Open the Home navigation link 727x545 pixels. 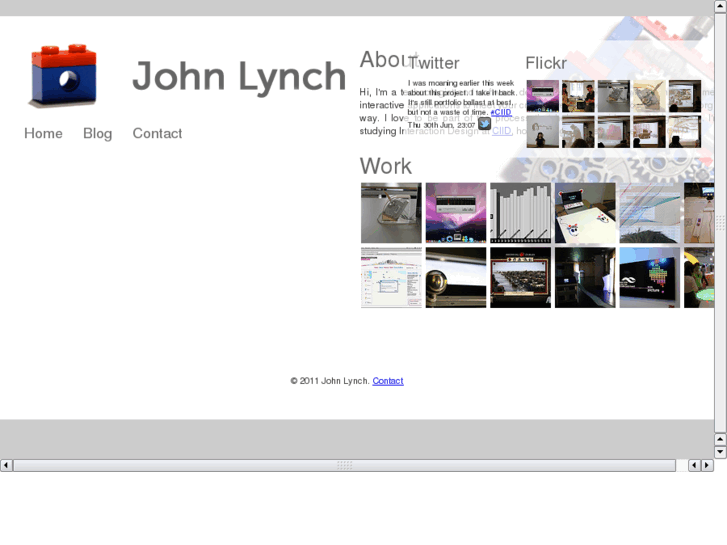click(x=43, y=134)
